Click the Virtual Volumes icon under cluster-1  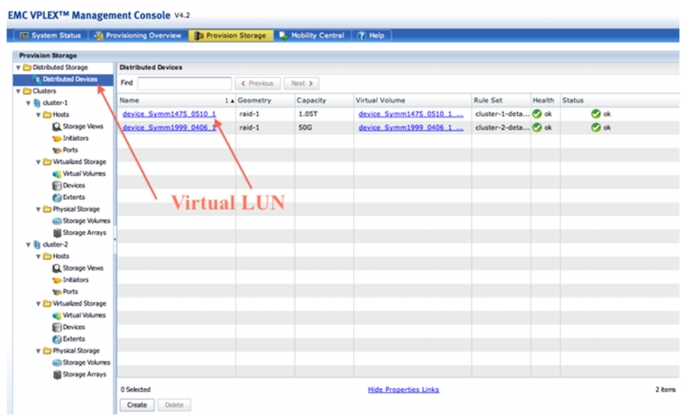pos(57,174)
